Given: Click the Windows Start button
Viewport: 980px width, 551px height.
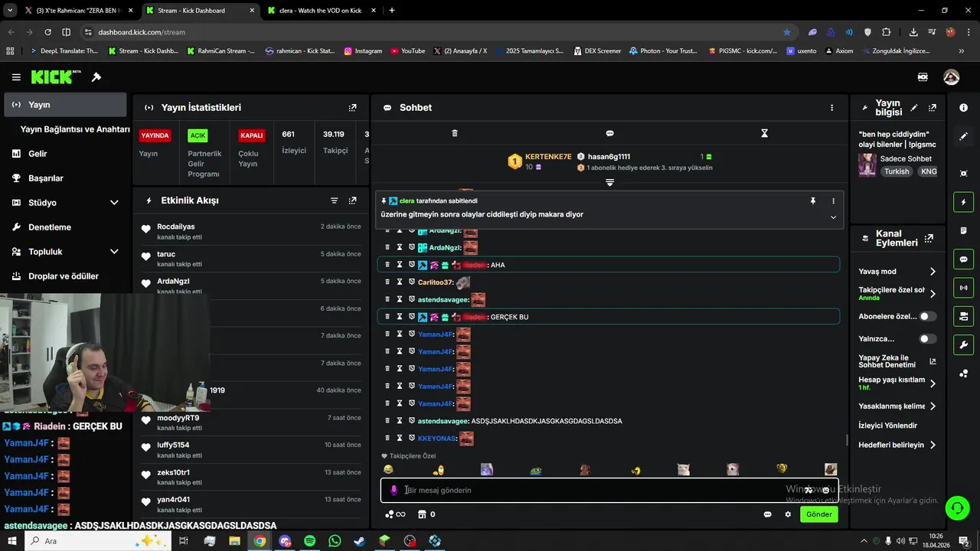Looking at the screenshot, I should pyautogui.click(x=11, y=541).
